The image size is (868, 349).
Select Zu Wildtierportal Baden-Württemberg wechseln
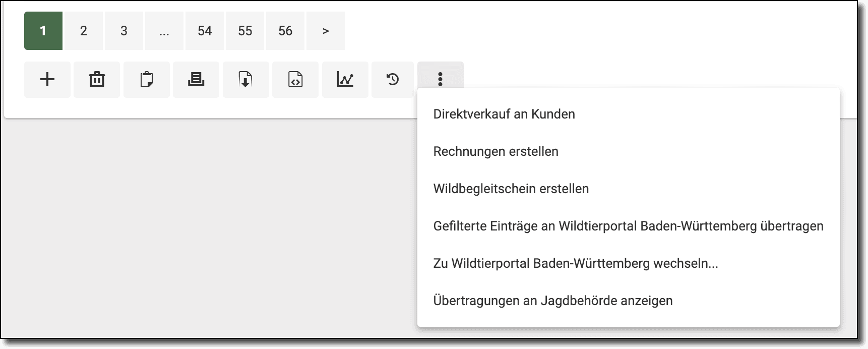[x=575, y=263]
